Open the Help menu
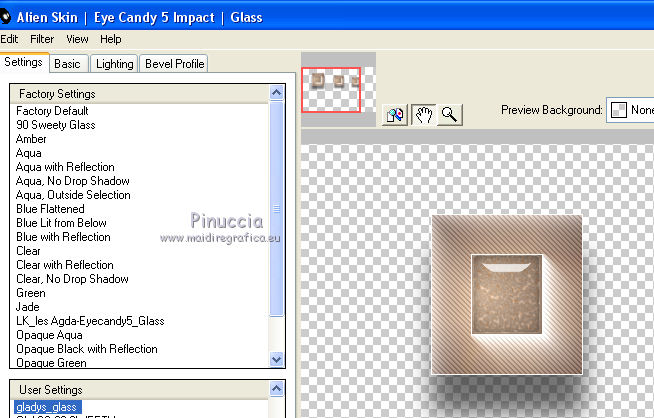The width and height of the screenshot is (654, 418). [x=111, y=39]
